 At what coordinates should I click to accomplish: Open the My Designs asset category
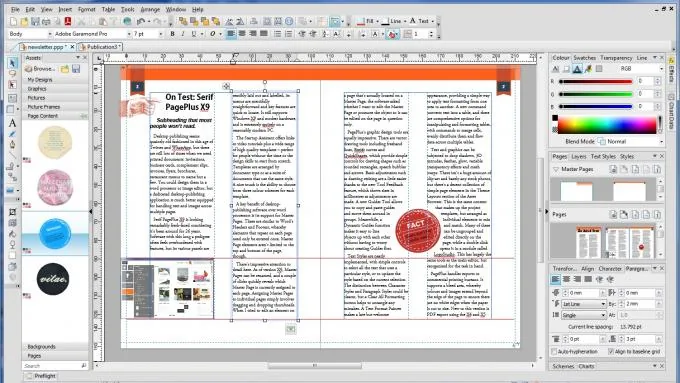click(55, 80)
